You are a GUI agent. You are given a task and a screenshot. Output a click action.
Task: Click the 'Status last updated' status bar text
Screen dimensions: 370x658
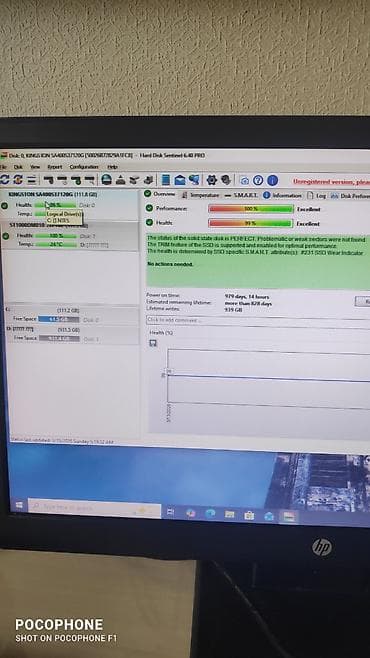(62, 441)
